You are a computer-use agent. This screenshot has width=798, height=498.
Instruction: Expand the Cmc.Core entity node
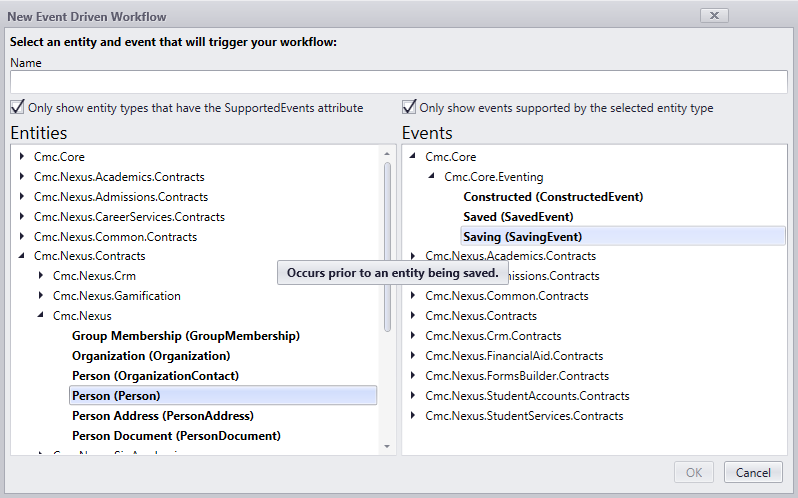pyautogui.click(x=22, y=157)
